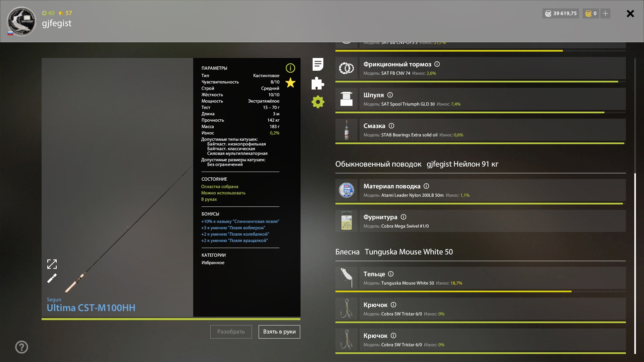Image resolution: width=644 pixels, height=362 pixels.
Task: Click the Шпуля wear progress bar
Action: click(x=481, y=112)
